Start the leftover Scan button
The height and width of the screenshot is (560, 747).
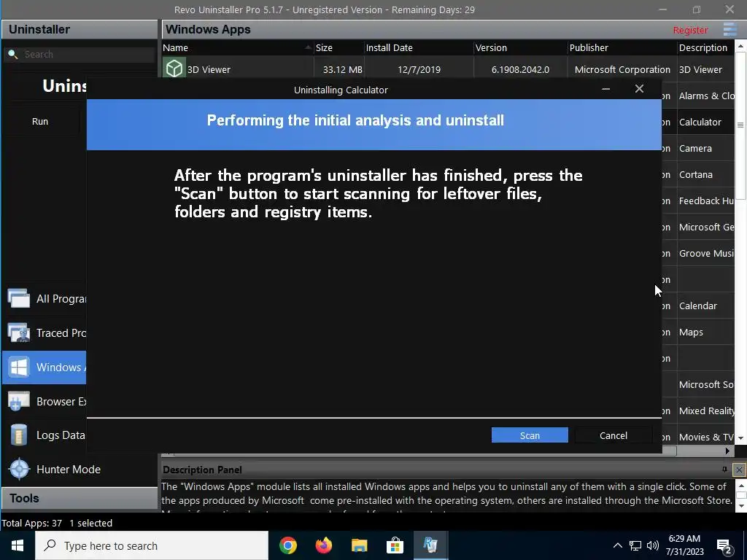(x=530, y=435)
